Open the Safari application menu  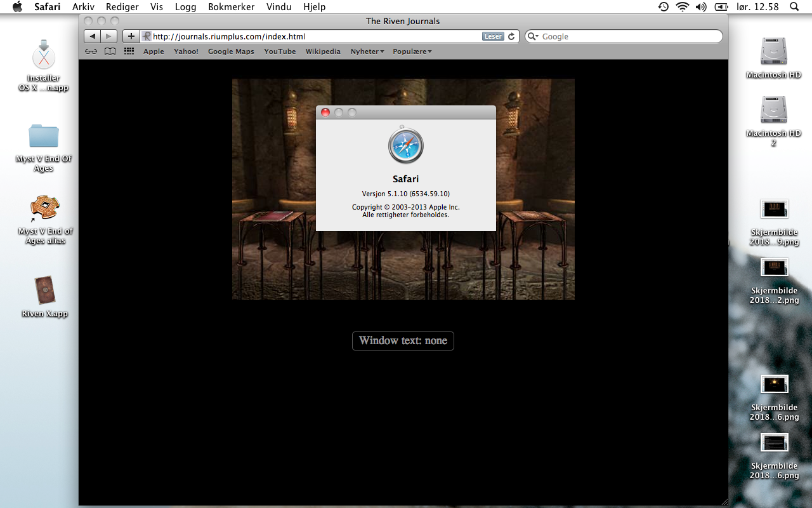48,7
